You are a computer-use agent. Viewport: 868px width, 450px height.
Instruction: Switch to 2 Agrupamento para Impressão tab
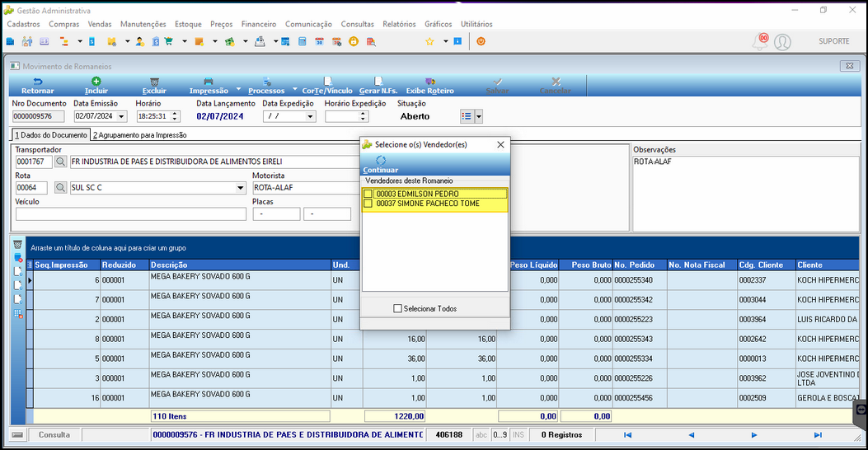[x=139, y=135]
